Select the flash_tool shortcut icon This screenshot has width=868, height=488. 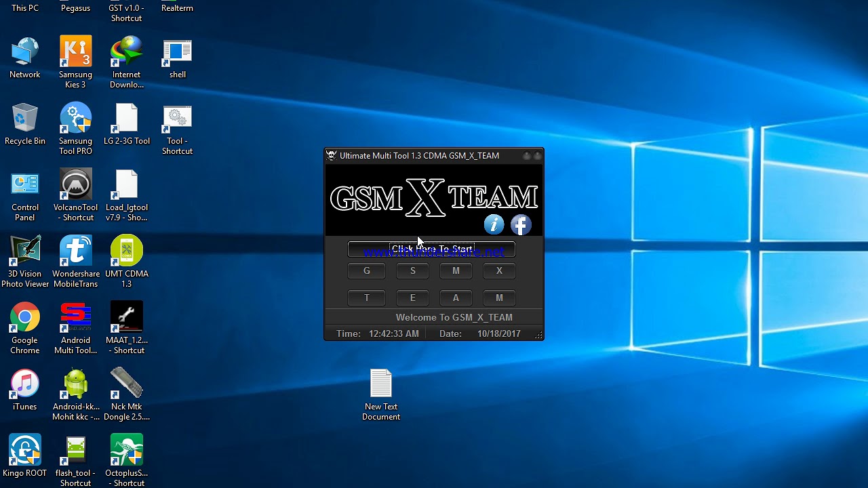click(75, 461)
